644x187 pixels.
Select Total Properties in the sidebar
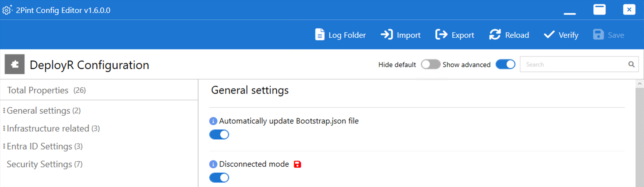37,90
